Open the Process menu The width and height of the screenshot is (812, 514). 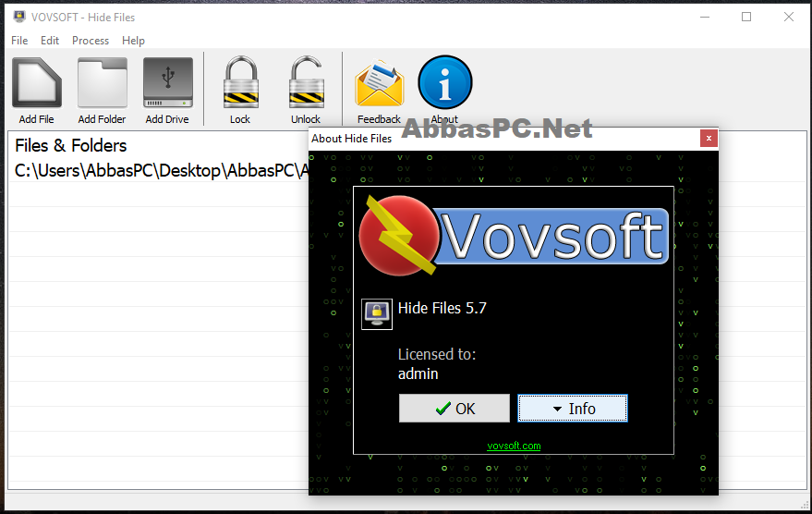(91, 41)
